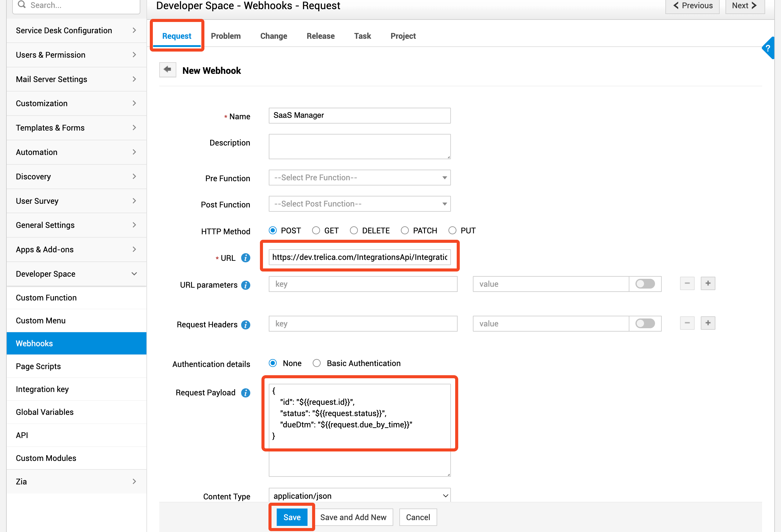Select the DELETE HTTP method

click(354, 231)
